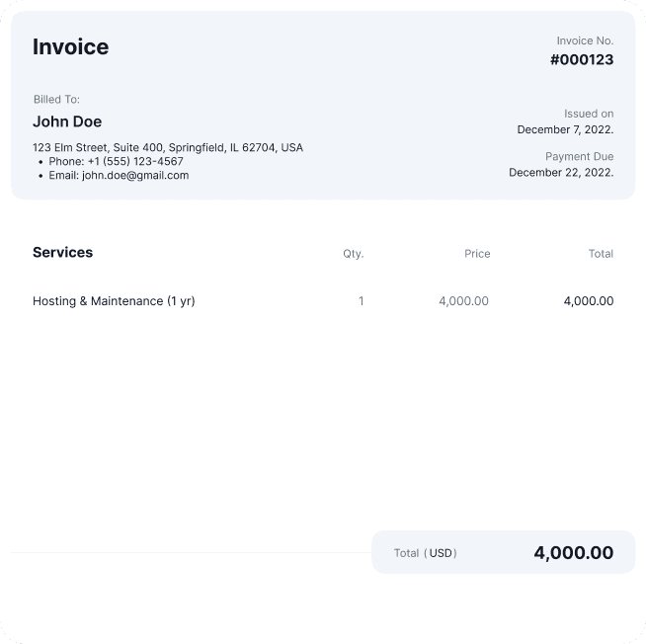Click the 123 Elm Street address line
This screenshot has width=646, height=644.
(168, 147)
